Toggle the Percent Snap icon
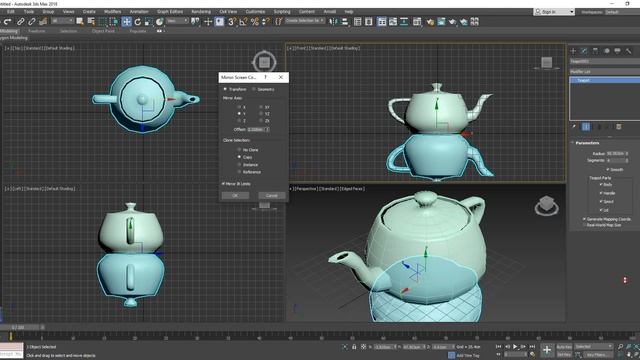Image resolution: width=640 pixels, height=360 pixels. 255,22
